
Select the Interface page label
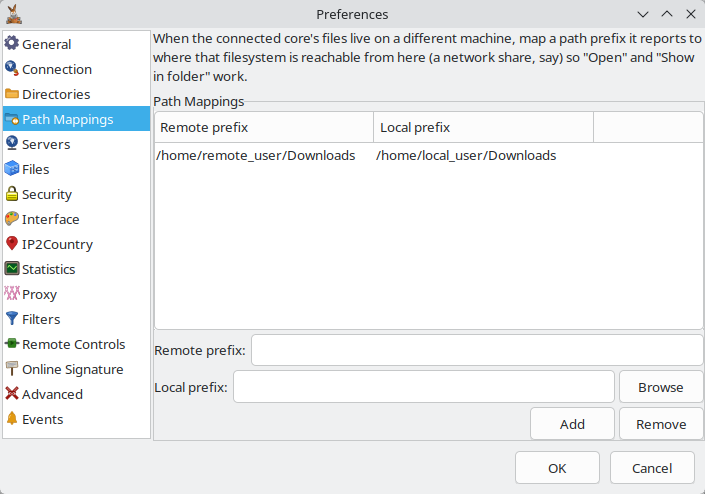point(51,219)
